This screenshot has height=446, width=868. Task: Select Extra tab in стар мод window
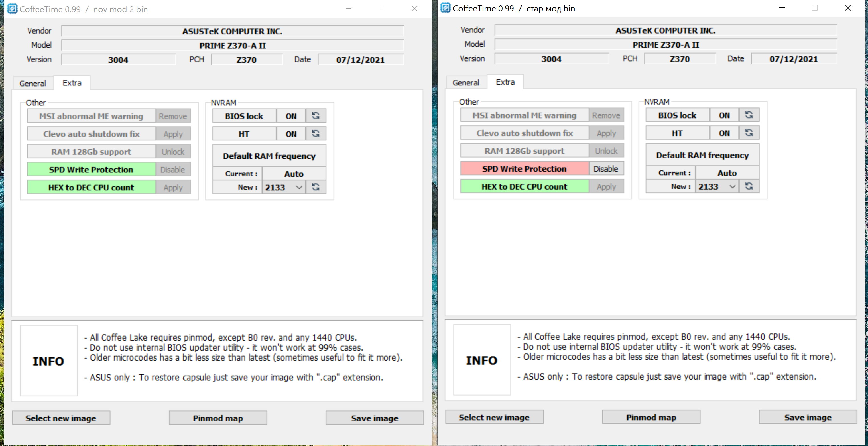(x=505, y=82)
